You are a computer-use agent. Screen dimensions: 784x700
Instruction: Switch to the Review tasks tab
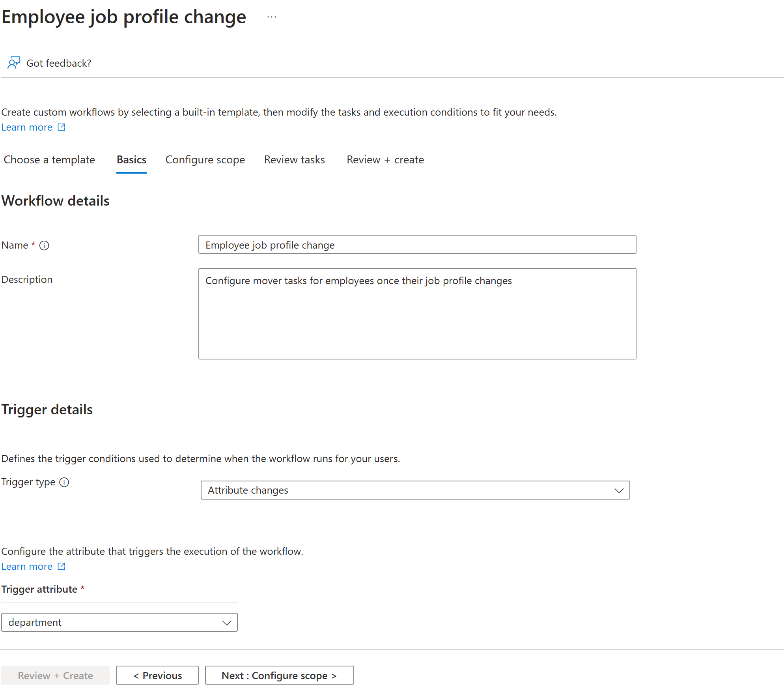295,159
